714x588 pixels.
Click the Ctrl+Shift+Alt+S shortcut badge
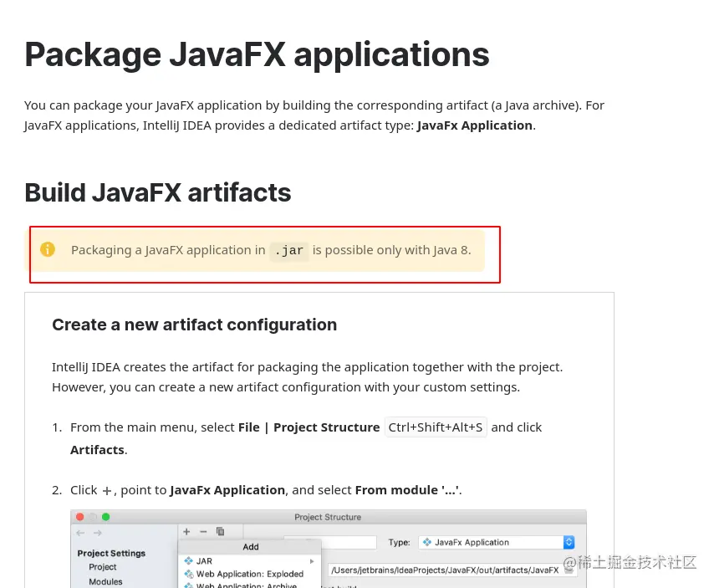(436, 427)
